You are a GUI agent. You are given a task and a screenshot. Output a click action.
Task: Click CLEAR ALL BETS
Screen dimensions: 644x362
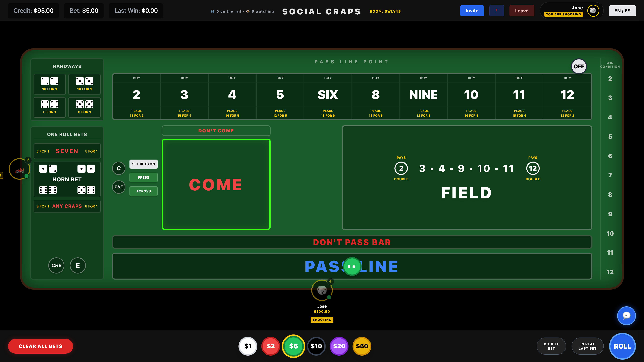40,346
